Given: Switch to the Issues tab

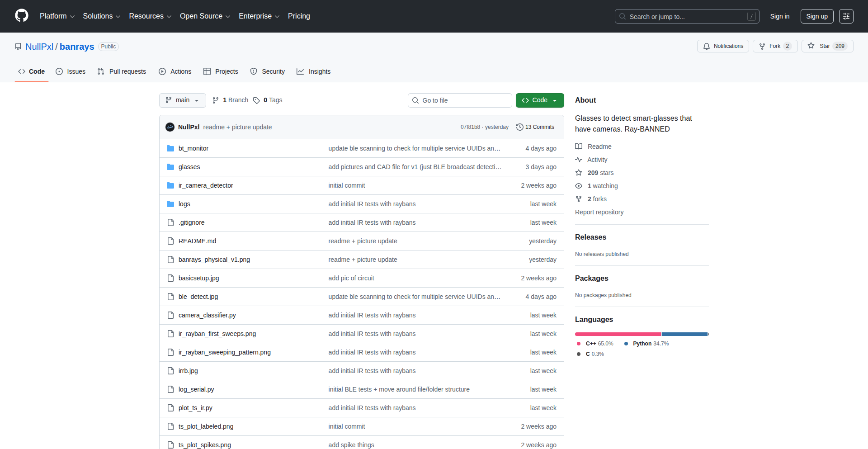Looking at the screenshot, I should point(71,71).
